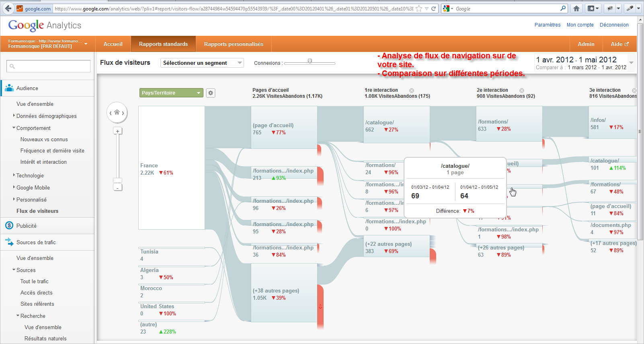This screenshot has width=644, height=344.
Task: Open browser home page icon
Action: (576, 8)
